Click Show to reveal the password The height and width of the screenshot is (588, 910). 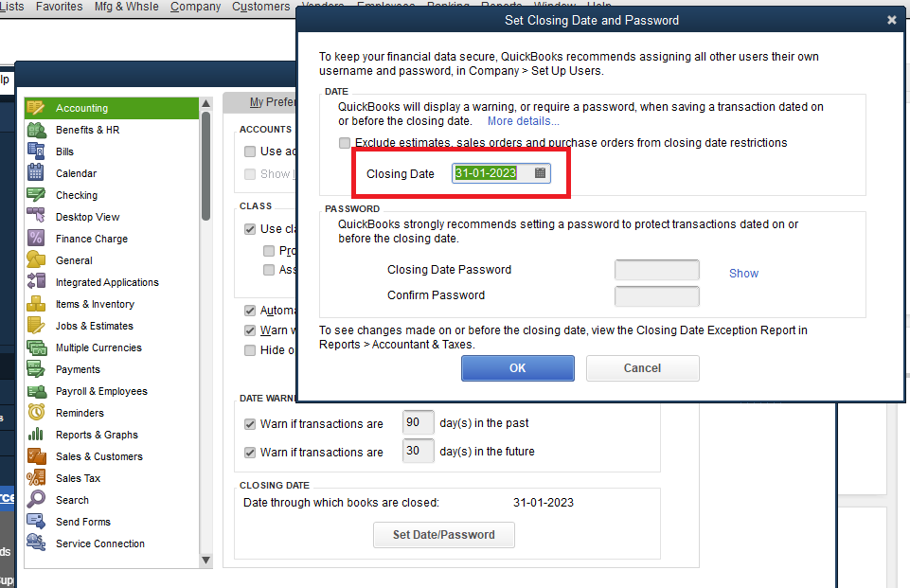pyautogui.click(x=743, y=274)
